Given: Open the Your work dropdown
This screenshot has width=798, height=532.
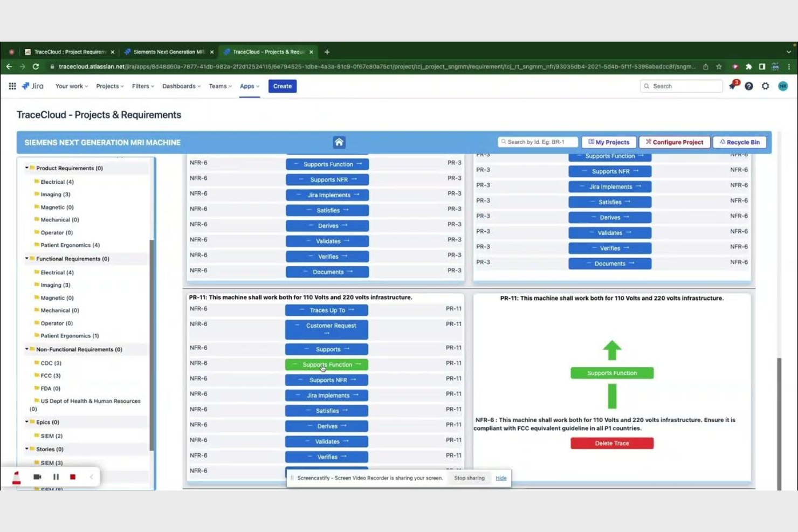Looking at the screenshot, I should coord(72,86).
